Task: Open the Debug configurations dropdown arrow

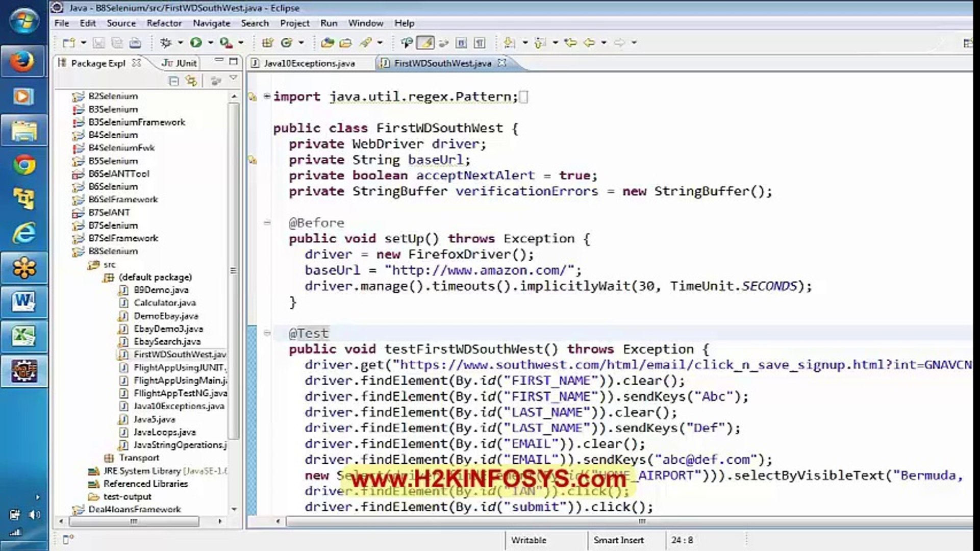Action: (x=180, y=43)
